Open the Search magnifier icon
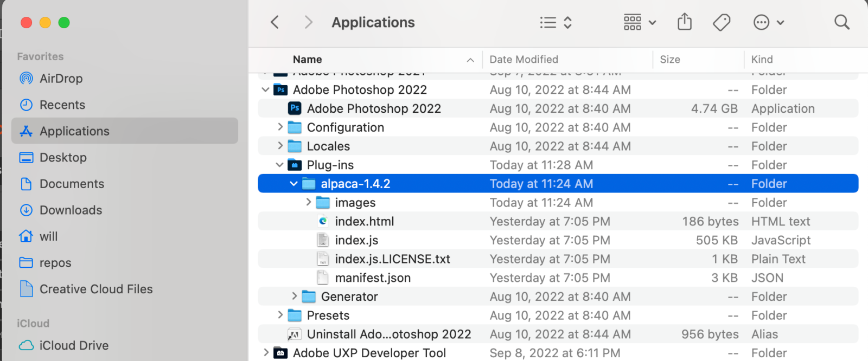The image size is (868, 361). (x=841, y=22)
